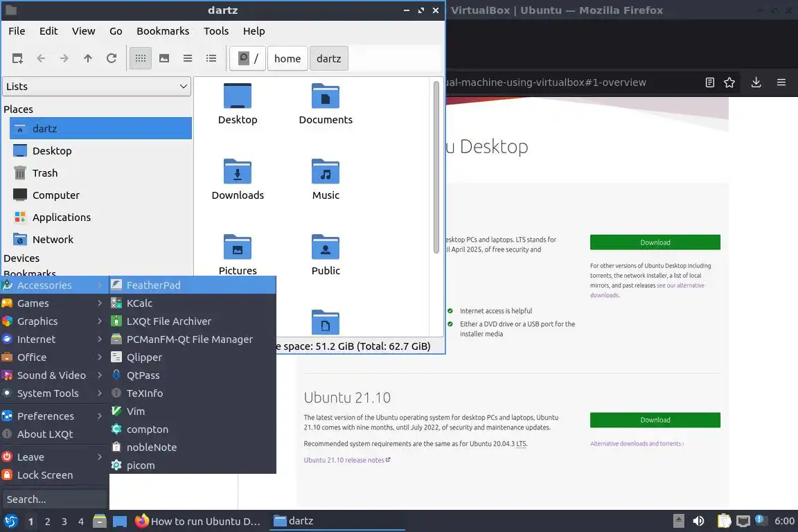Expand Graphics submenu in app menu
The image size is (798, 532).
[x=55, y=321]
